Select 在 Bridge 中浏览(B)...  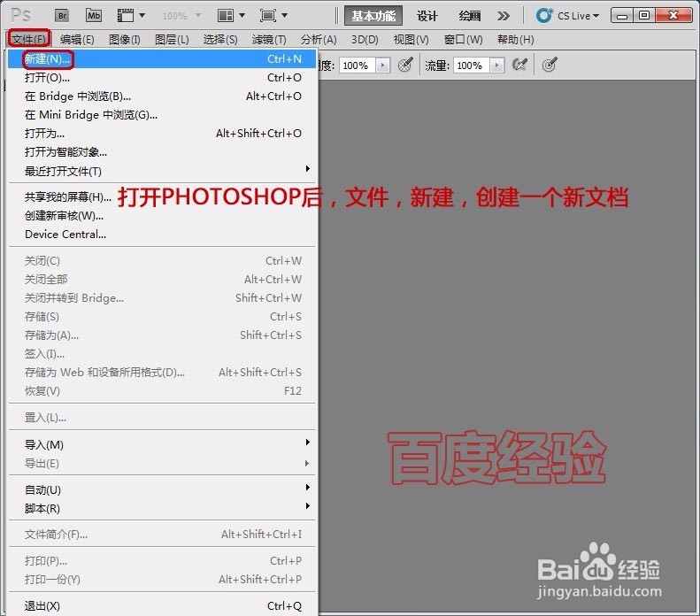(163, 96)
